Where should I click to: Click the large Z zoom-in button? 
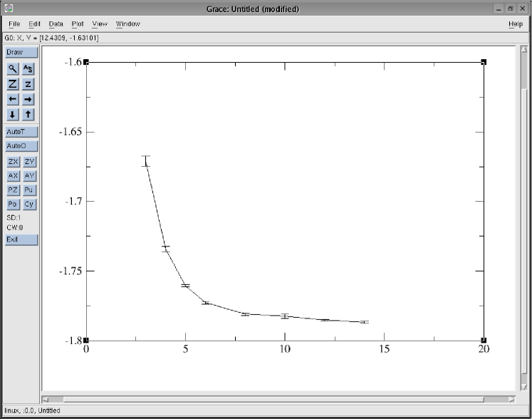tap(13, 84)
